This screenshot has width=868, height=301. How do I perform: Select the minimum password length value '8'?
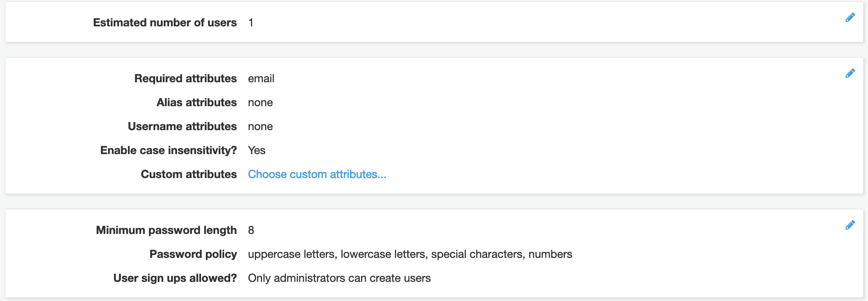251,230
